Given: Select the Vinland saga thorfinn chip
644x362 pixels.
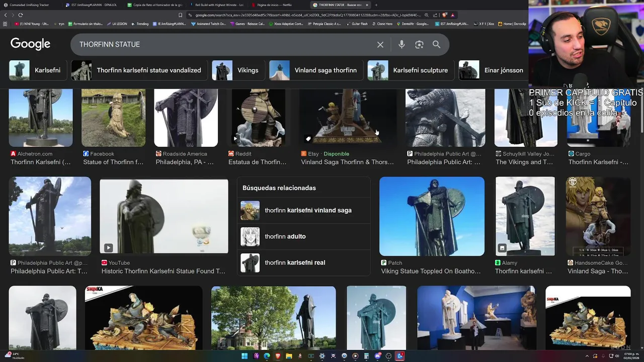Looking at the screenshot, I should (315, 70).
